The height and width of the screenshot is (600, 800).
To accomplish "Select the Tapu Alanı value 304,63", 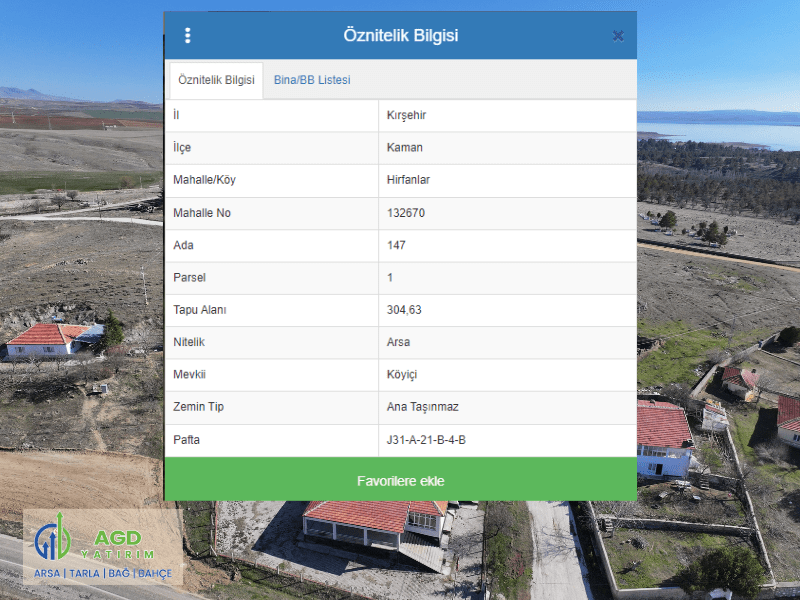I will 404,310.
